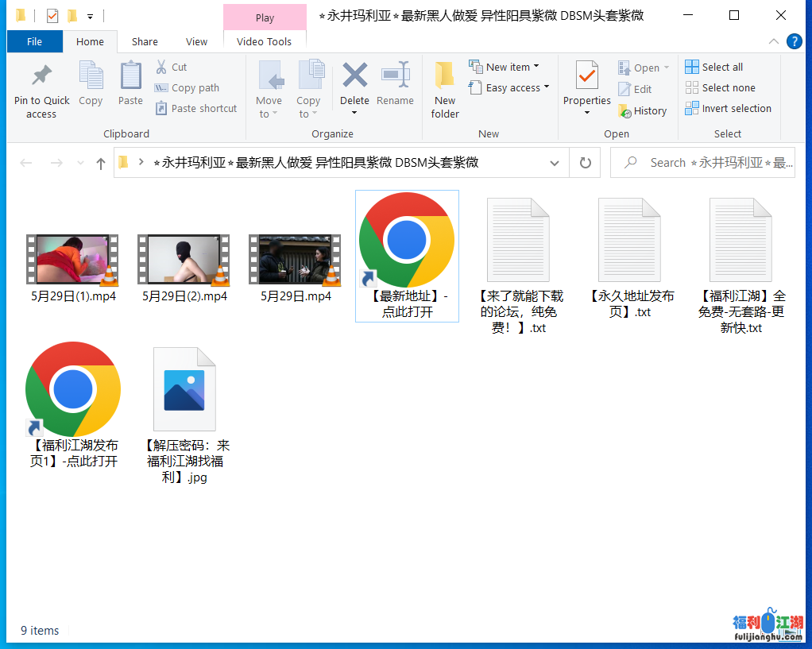Click the Rename icon in Organize group
The height and width of the screenshot is (649, 812).
coord(395,76)
